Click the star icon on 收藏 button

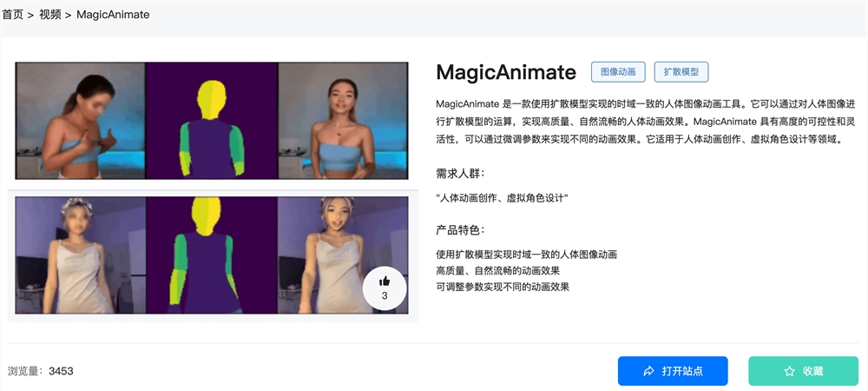click(789, 371)
